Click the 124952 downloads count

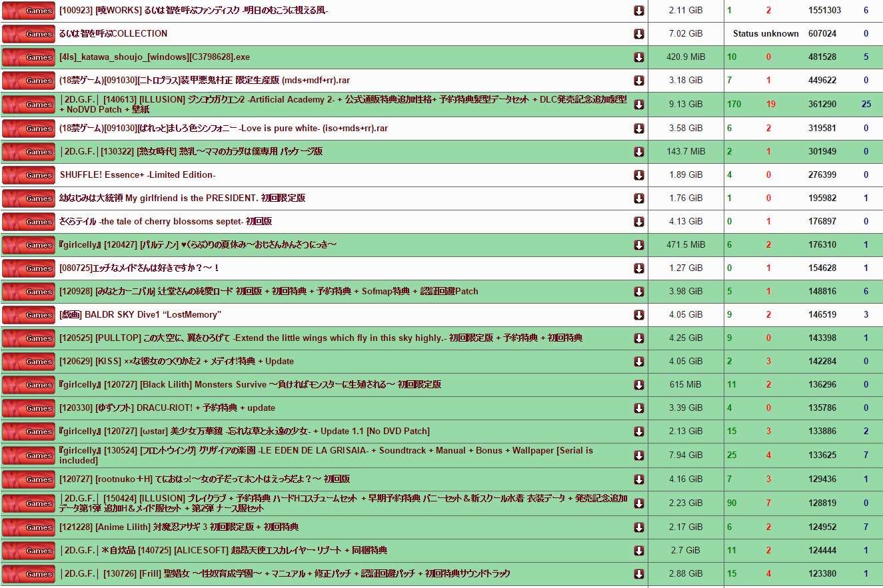click(x=822, y=527)
